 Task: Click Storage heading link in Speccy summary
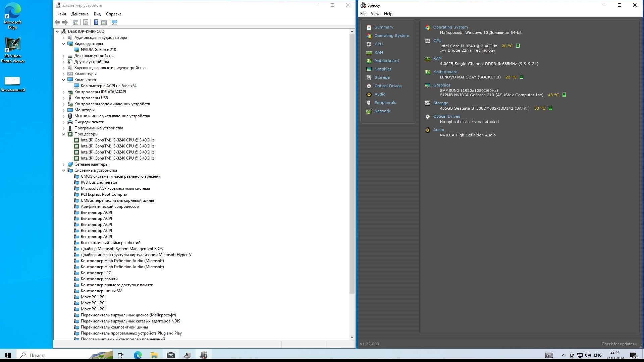click(440, 103)
